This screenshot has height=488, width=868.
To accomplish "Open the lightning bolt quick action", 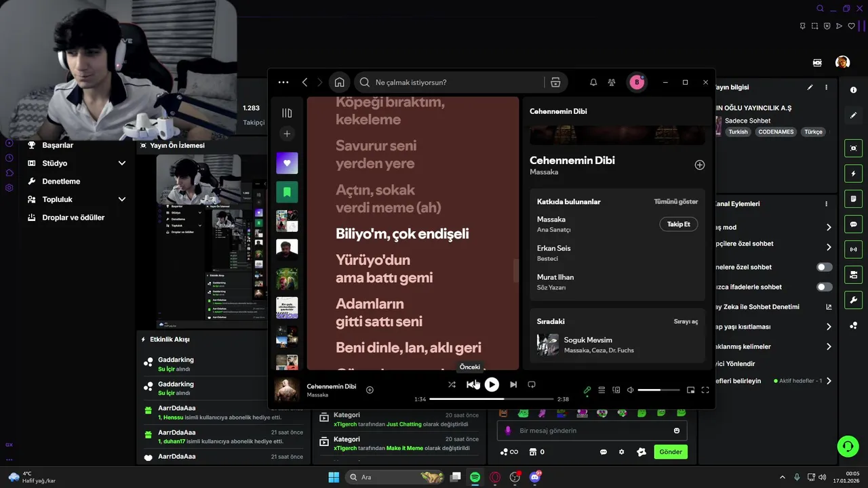I will (853, 174).
